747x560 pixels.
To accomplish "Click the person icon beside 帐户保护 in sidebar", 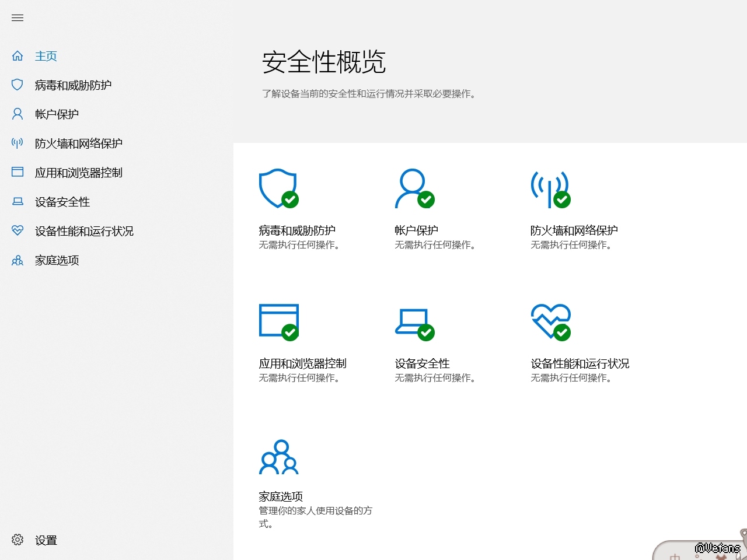I will coord(18,114).
